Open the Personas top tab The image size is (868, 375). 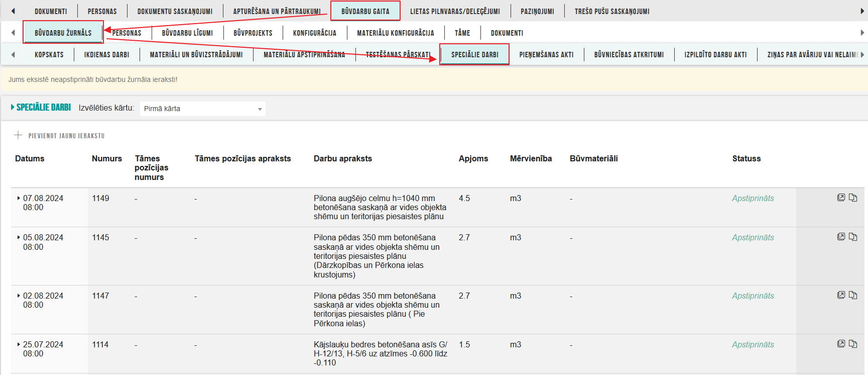pyautogui.click(x=102, y=11)
